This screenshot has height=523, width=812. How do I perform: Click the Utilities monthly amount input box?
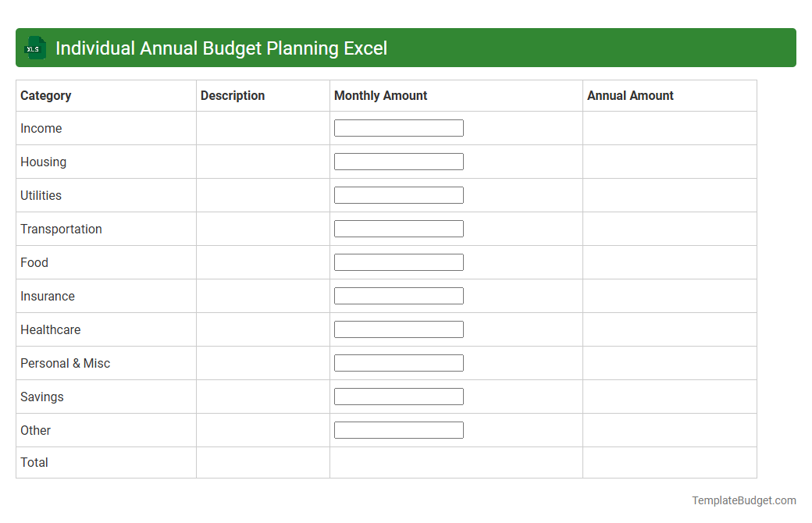[x=398, y=194]
